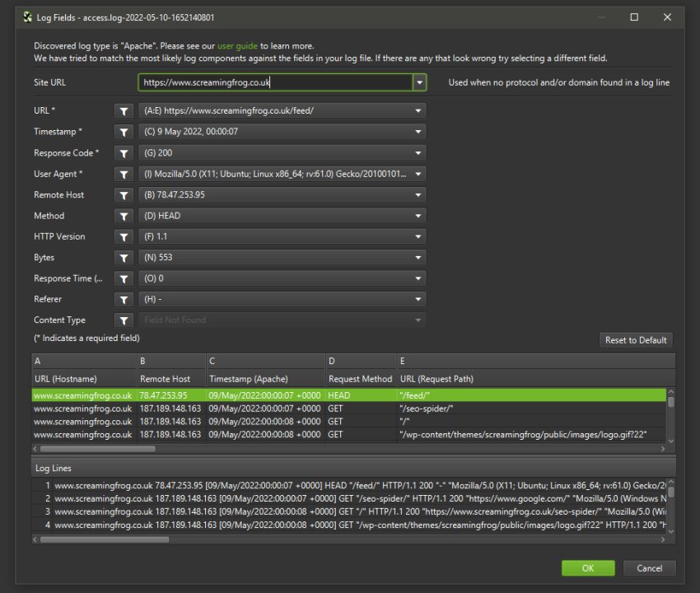Viewport: 700px width, 593px height.
Task: Open the Site URL dropdown arrow
Action: tap(419, 82)
